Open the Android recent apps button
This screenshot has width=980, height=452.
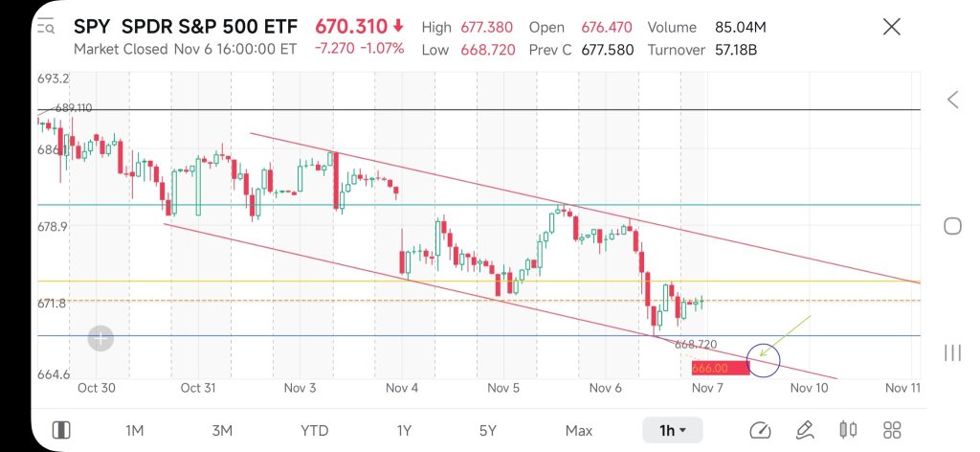(952, 352)
